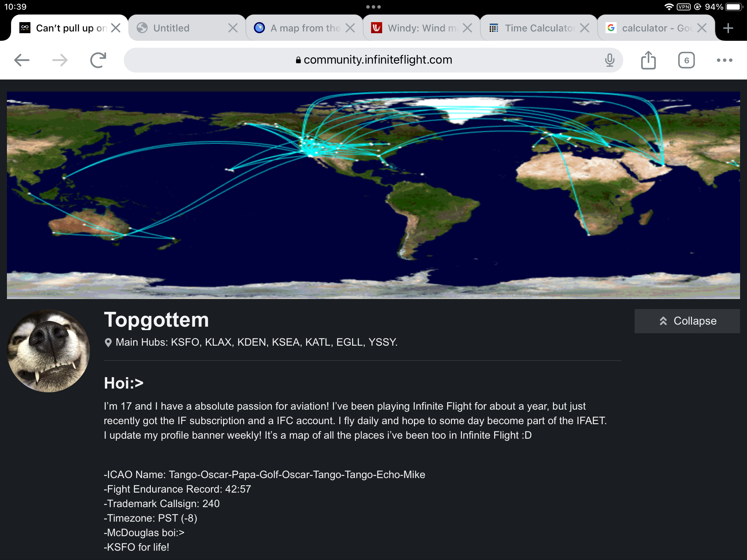
Task: Open the dog avatar profile picture
Action: [x=48, y=351]
